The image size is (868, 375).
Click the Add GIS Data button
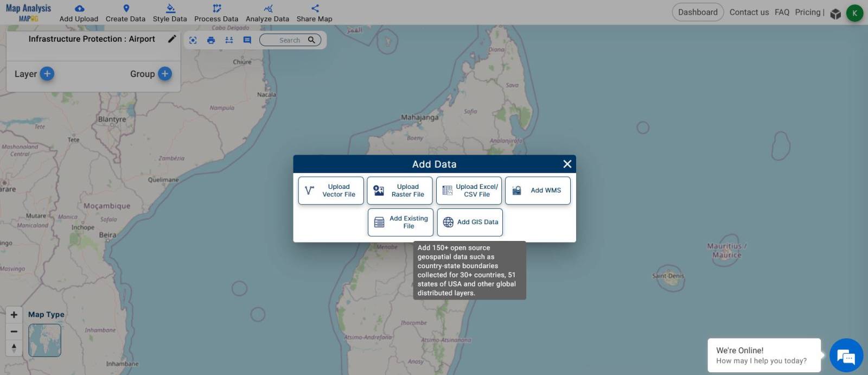[470, 222]
